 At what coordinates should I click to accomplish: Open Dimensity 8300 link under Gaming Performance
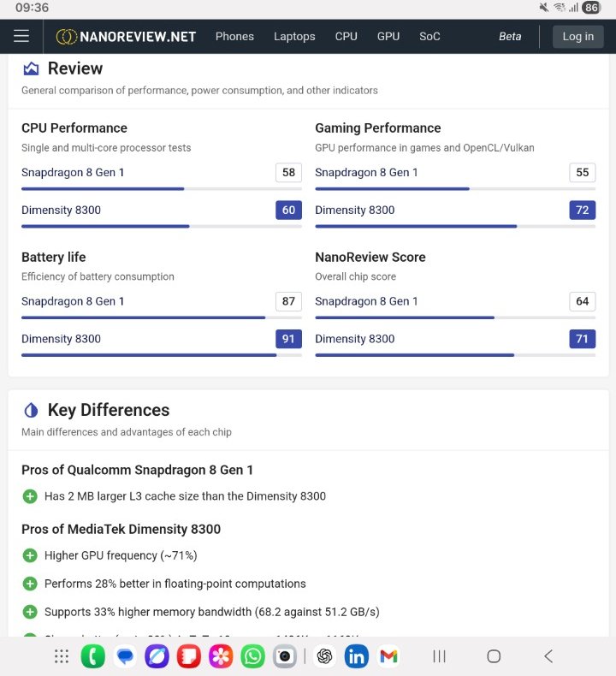pos(355,210)
